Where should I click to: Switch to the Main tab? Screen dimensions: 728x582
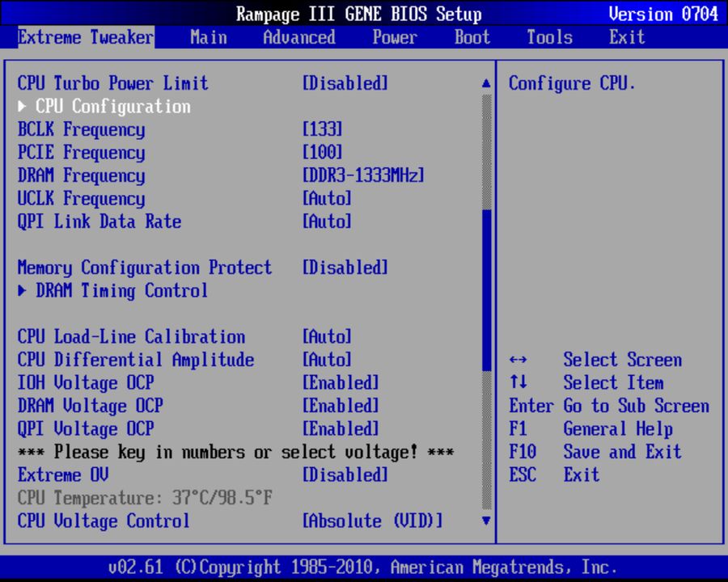[209, 37]
